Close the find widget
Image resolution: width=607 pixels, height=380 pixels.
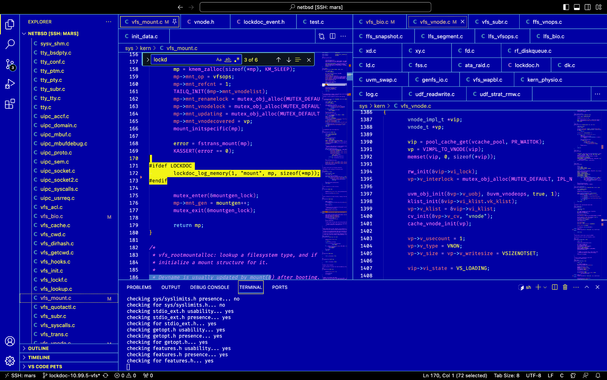tap(309, 60)
